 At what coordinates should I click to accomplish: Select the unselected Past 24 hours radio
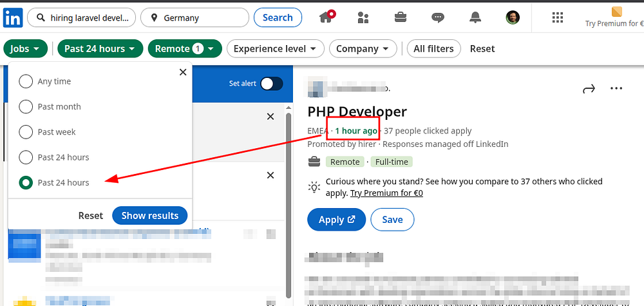[26, 157]
